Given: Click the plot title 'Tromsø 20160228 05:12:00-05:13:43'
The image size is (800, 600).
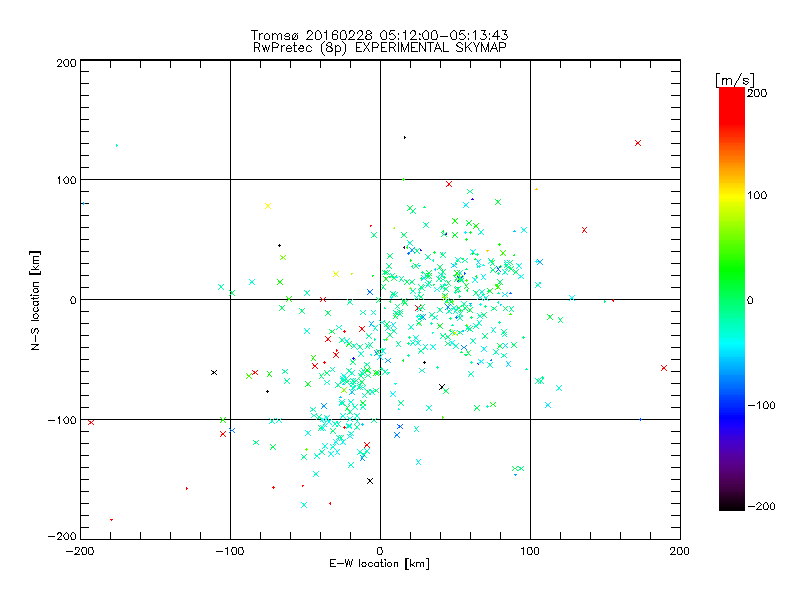Looking at the screenshot, I should pyautogui.click(x=379, y=35).
